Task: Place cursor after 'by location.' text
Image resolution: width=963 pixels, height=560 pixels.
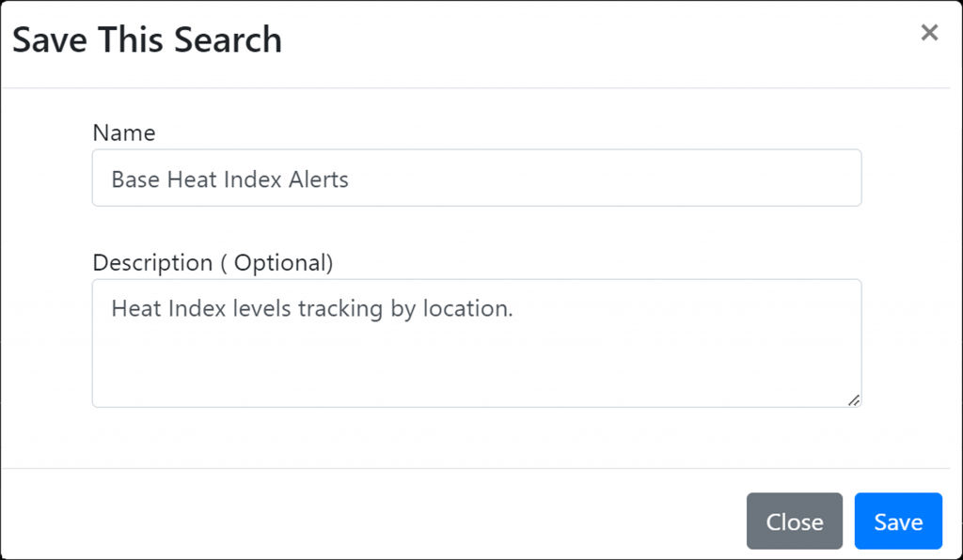Action: pos(515,306)
